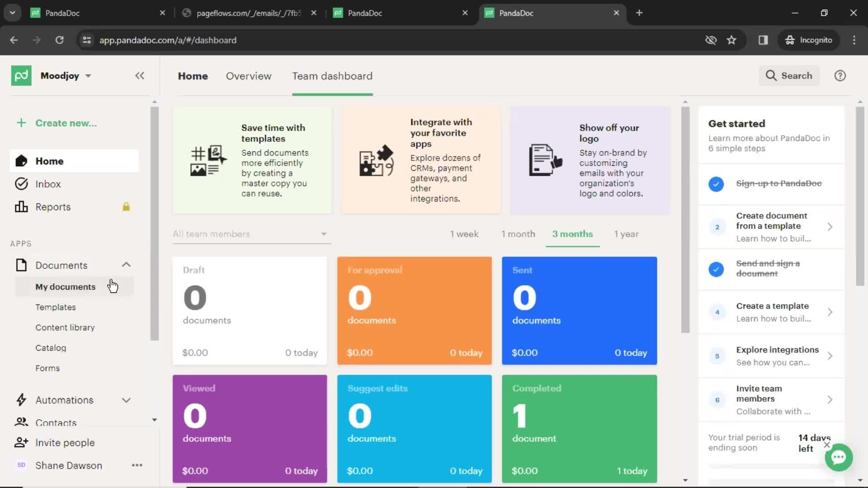Open Forms in sidebar
This screenshot has width=868, height=488.
coord(47,368)
